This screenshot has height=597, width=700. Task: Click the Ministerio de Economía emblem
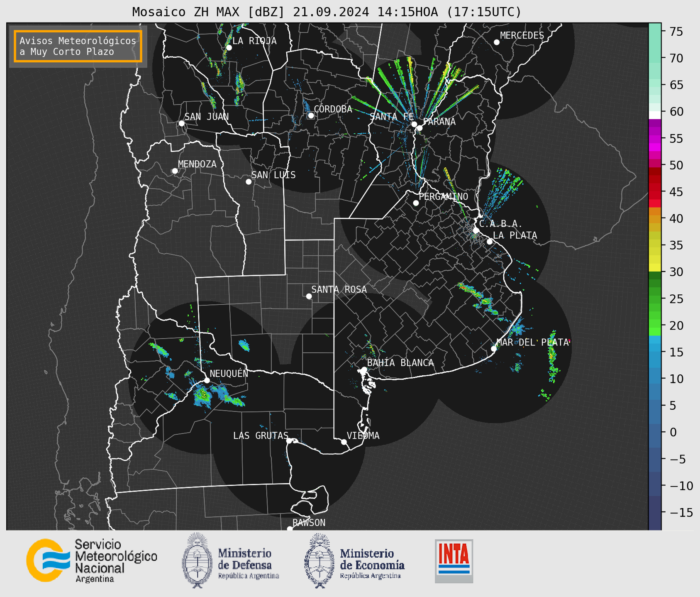click(x=319, y=560)
